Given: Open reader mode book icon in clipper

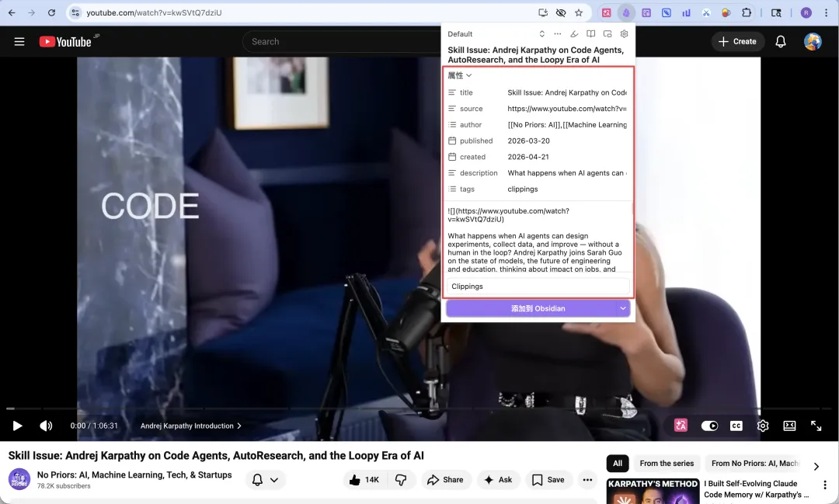Looking at the screenshot, I should [590, 34].
